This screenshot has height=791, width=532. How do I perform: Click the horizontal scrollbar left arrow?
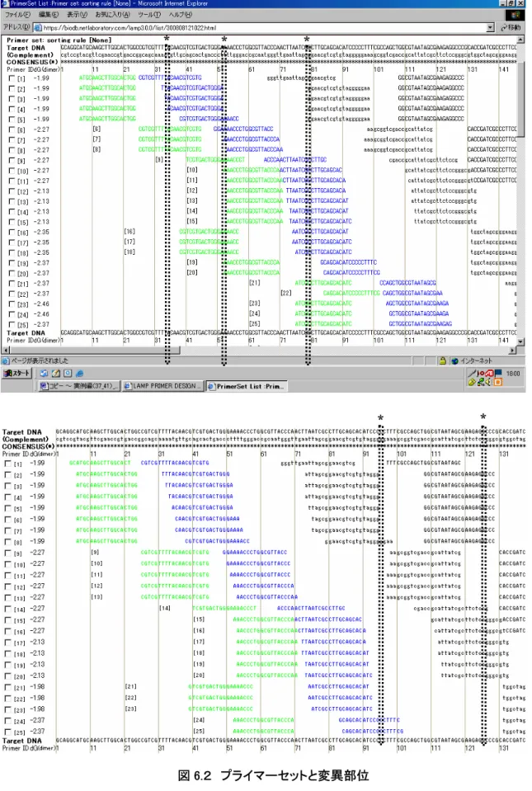pos(7,350)
